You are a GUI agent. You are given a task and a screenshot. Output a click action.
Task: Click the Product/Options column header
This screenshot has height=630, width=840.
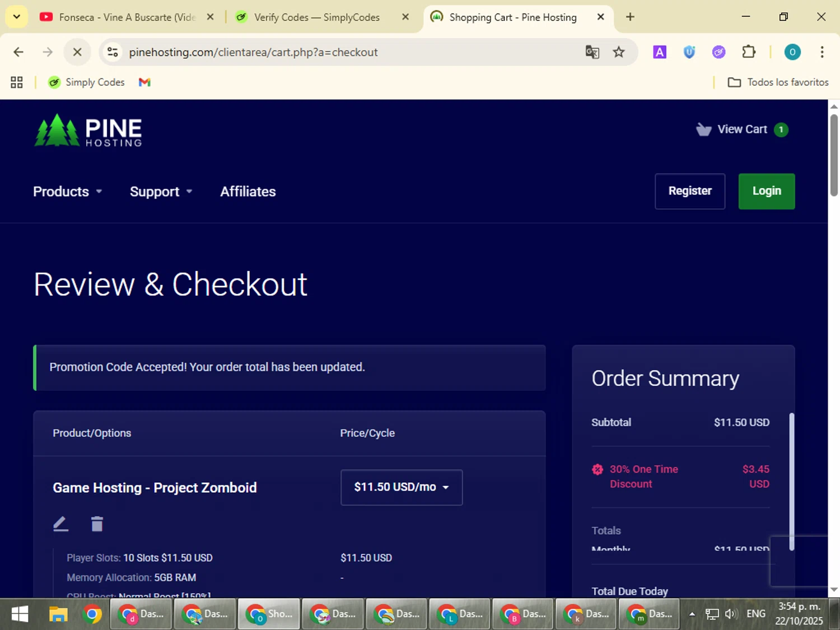coord(92,433)
